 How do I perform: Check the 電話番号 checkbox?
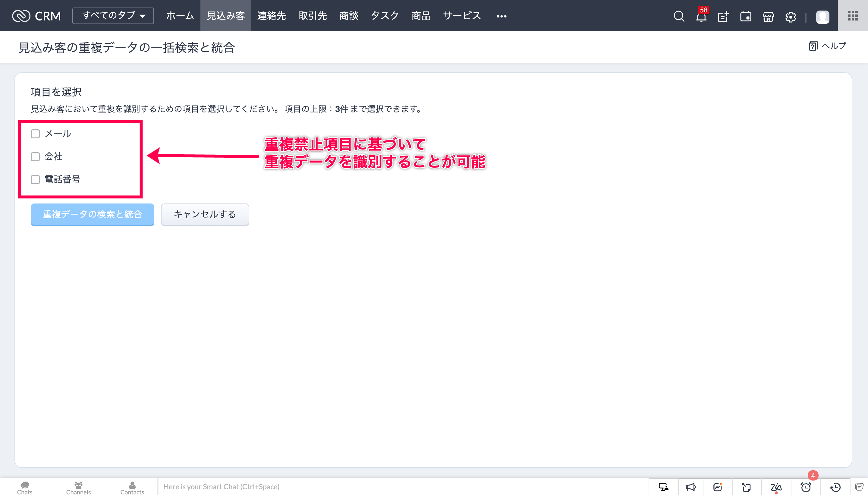coord(35,179)
